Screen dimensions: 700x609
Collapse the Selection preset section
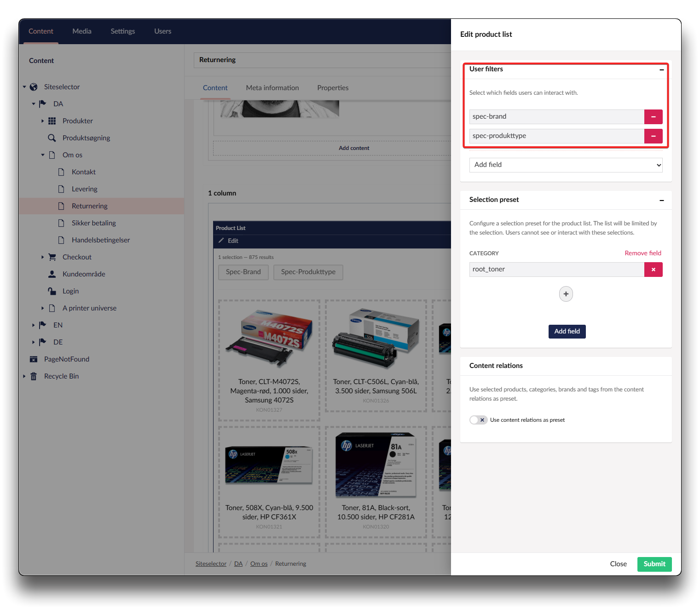pos(661,201)
